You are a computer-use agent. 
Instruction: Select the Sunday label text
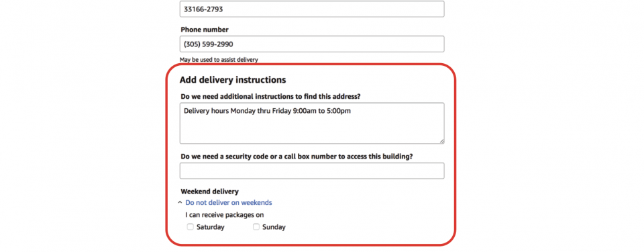(x=274, y=227)
